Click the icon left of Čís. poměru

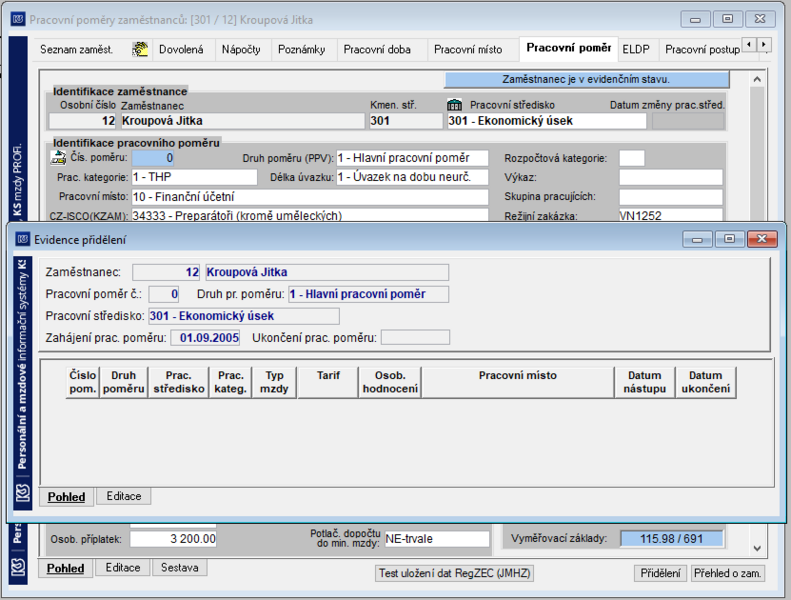pyautogui.click(x=59, y=157)
